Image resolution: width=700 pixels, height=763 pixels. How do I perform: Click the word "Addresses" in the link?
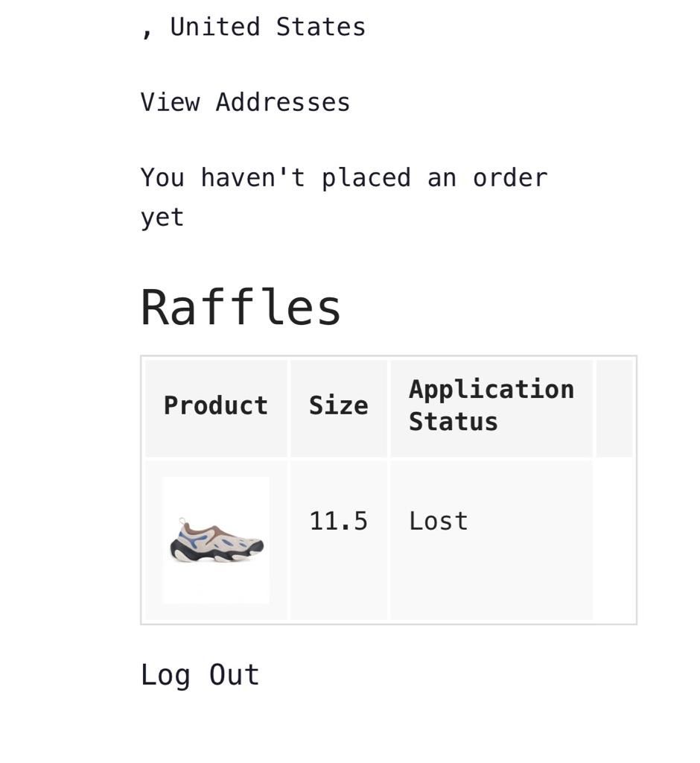(283, 102)
